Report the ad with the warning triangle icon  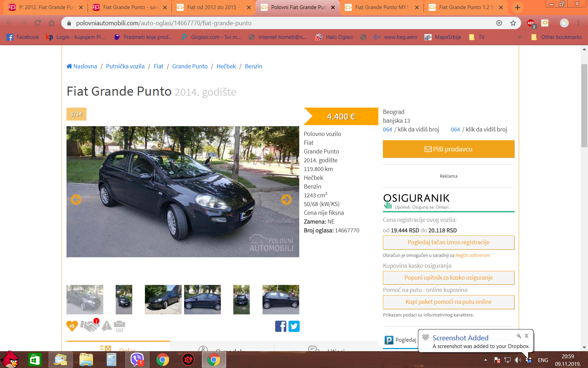pyautogui.click(x=107, y=326)
